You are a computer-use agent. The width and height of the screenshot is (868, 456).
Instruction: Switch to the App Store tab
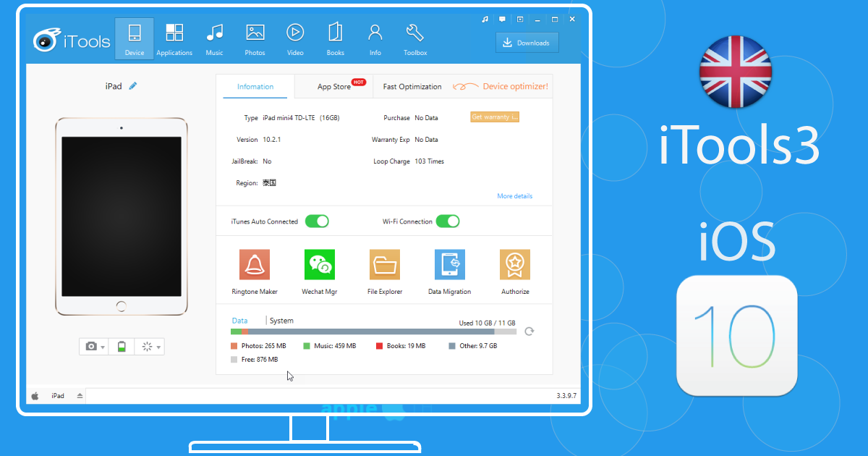(334, 86)
